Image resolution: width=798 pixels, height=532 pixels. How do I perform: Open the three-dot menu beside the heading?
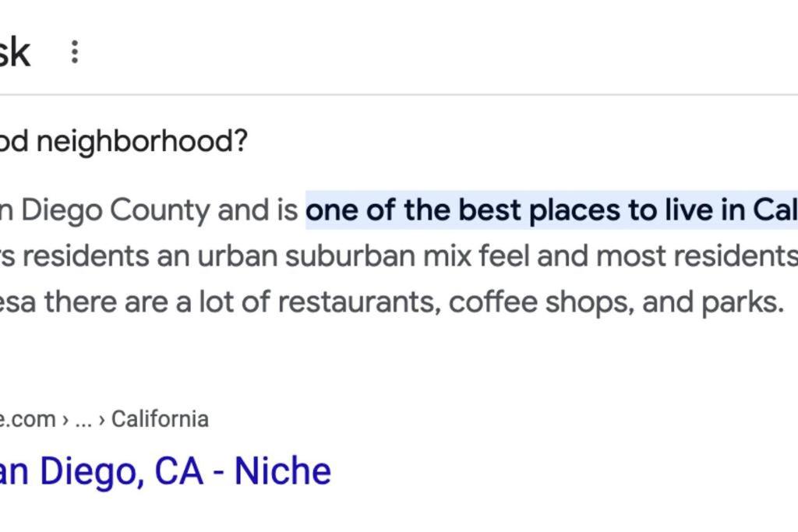tap(74, 52)
